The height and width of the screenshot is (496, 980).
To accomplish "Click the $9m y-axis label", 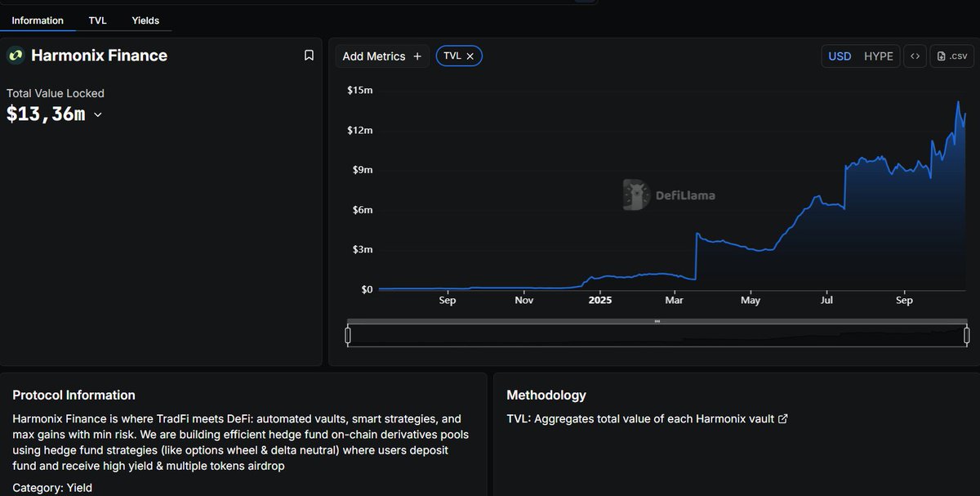I will point(363,170).
